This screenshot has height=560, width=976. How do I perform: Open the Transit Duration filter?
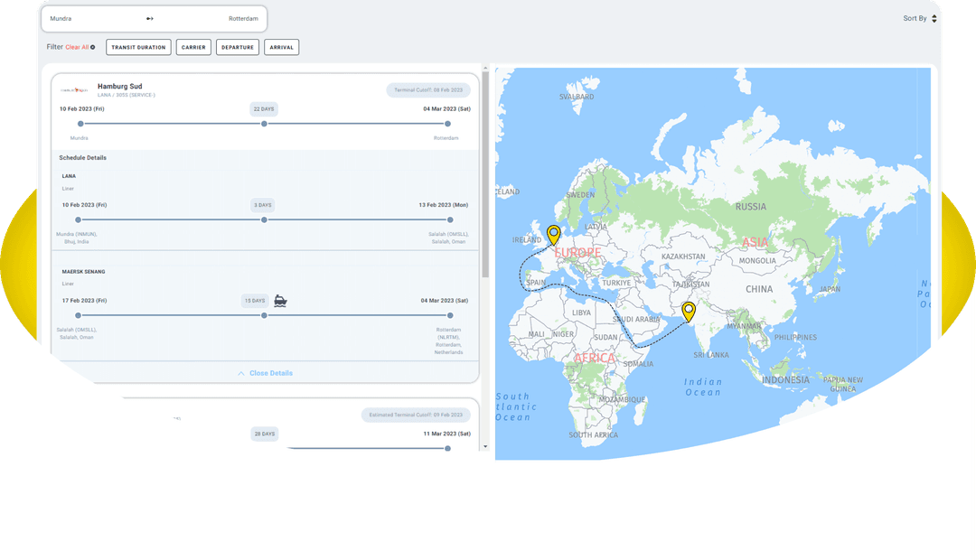click(x=138, y=47)
